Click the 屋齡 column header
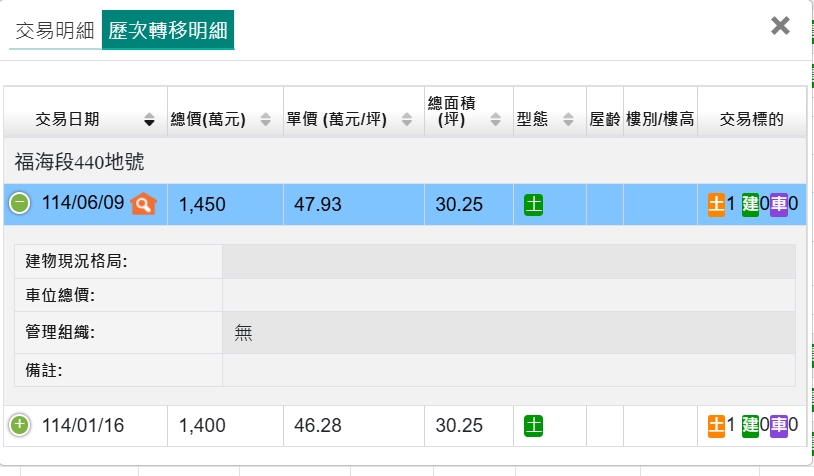This screenshot has height=476, width=814. 605,120
